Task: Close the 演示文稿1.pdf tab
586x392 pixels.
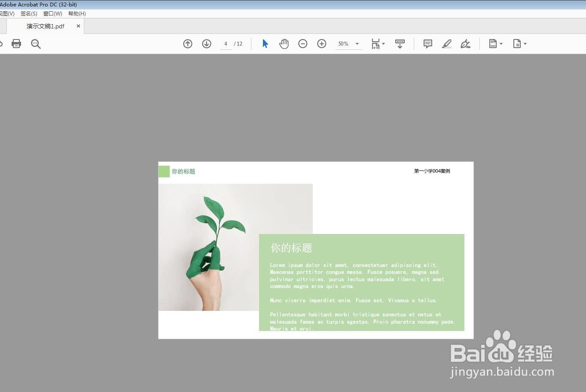Action: [78, 26]
